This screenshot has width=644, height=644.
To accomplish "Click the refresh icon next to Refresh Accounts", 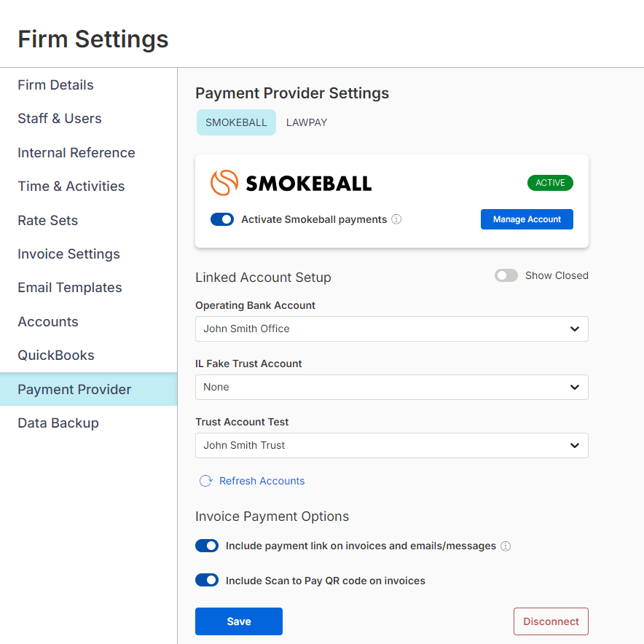I will pos(204,481).
